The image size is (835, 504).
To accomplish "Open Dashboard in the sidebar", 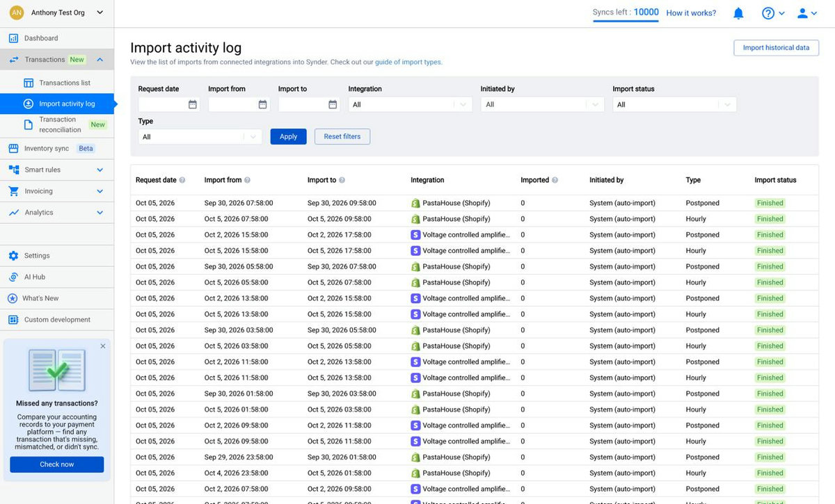I will pyautogui.click(x=57, y=38).
